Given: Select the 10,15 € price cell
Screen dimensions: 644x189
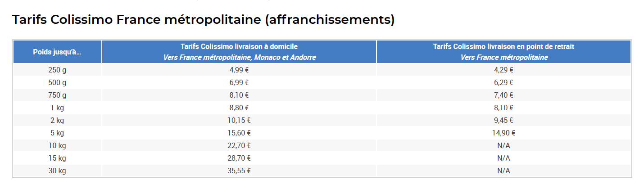Looking at the screenshot, I should click(x=239, y=120).
